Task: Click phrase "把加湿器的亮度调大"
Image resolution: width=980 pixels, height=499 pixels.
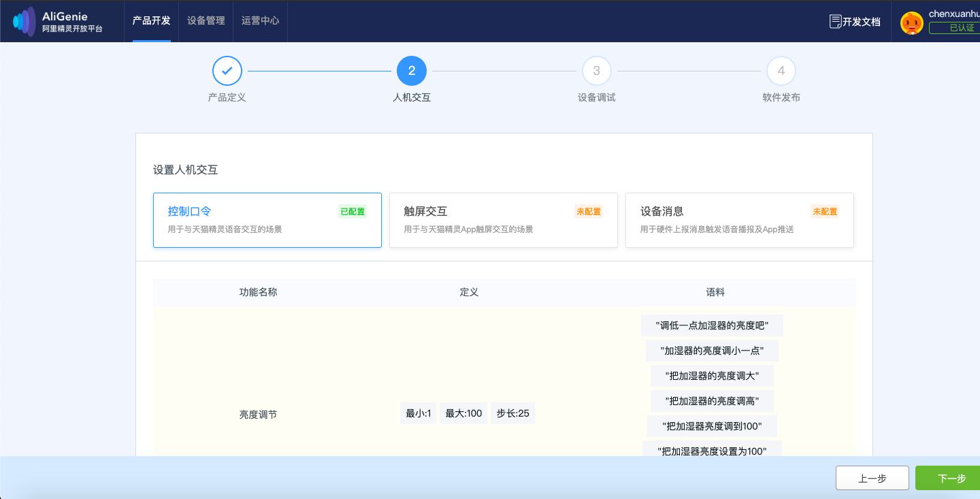Action: coord(712,376)
